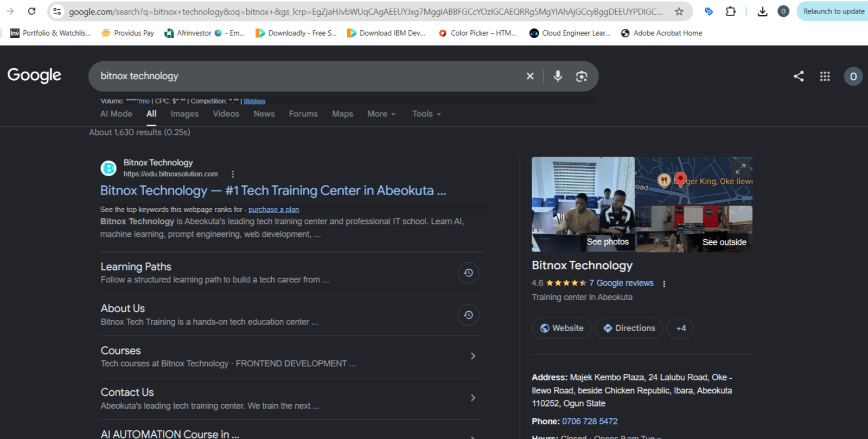
Task: Click the Directions button
Action: point(629,328)
